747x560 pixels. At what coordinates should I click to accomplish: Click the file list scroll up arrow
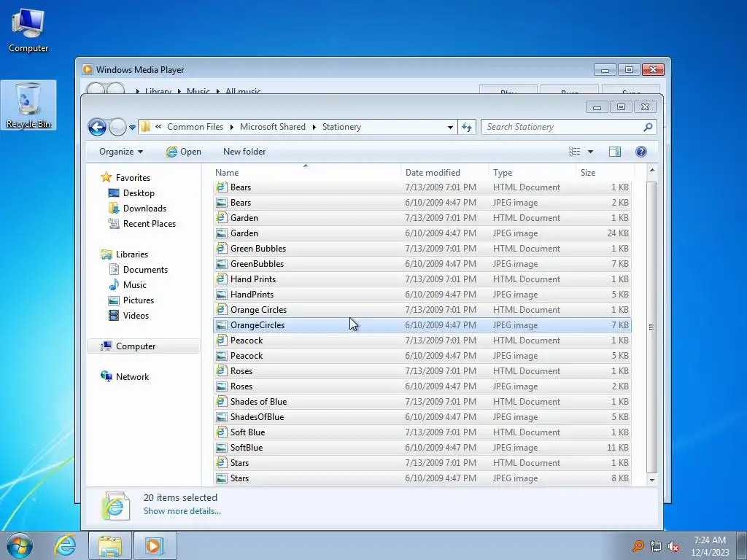(651, 170)
